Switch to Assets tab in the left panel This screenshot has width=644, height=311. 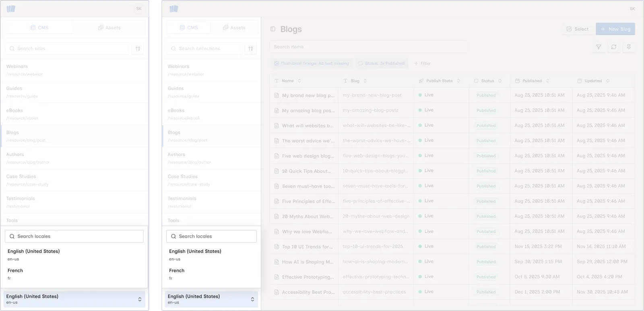pyautogui.click(x=109, y=28)
